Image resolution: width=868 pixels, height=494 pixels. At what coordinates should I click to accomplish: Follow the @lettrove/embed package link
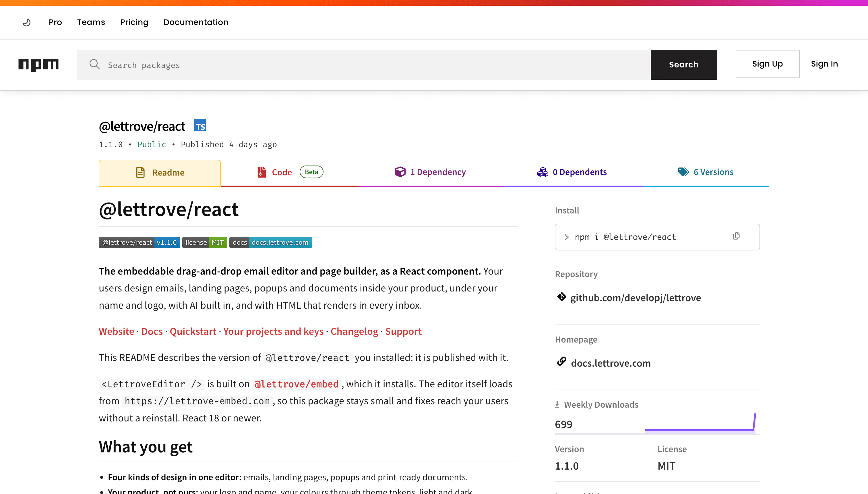click(x=296, y=384)
